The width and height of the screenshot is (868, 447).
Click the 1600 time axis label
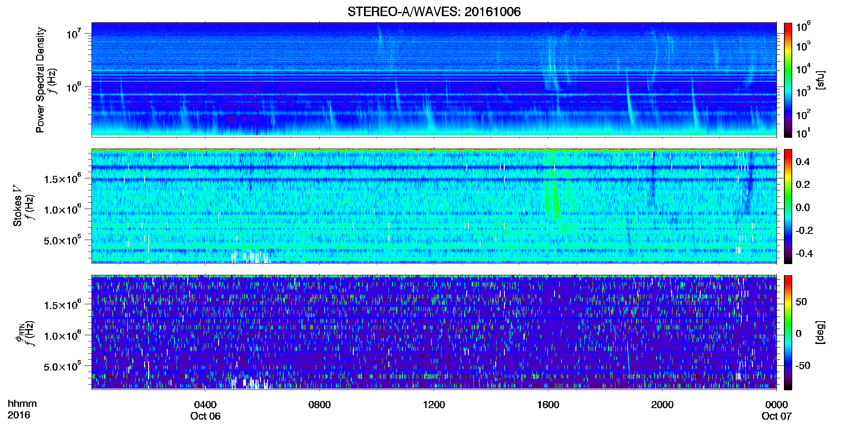[548, 405]
